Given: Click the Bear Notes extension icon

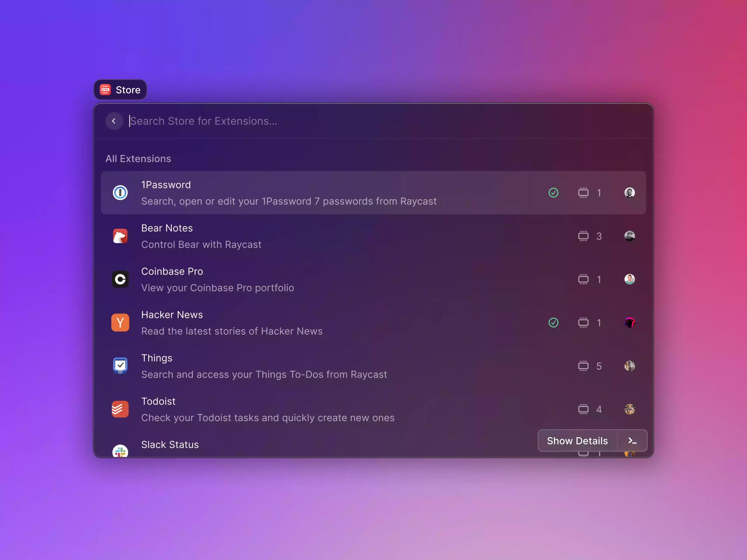Looking at the screenshot, I should pos(120,236).
